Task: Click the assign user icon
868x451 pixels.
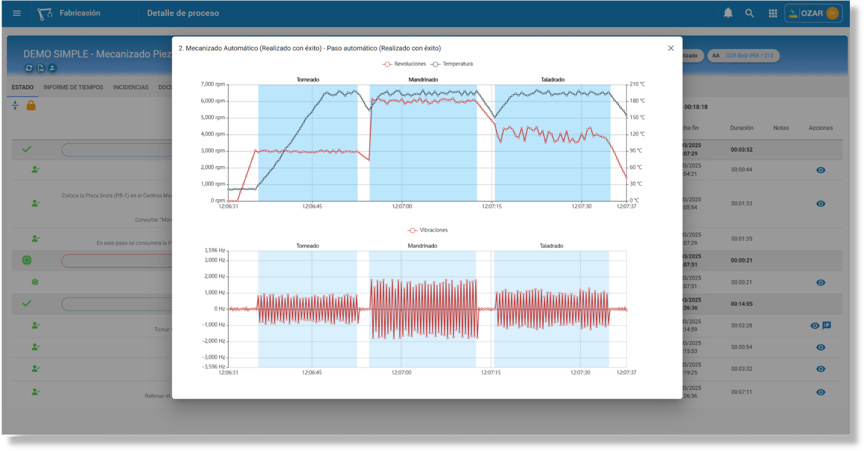Action: [52, 68]
